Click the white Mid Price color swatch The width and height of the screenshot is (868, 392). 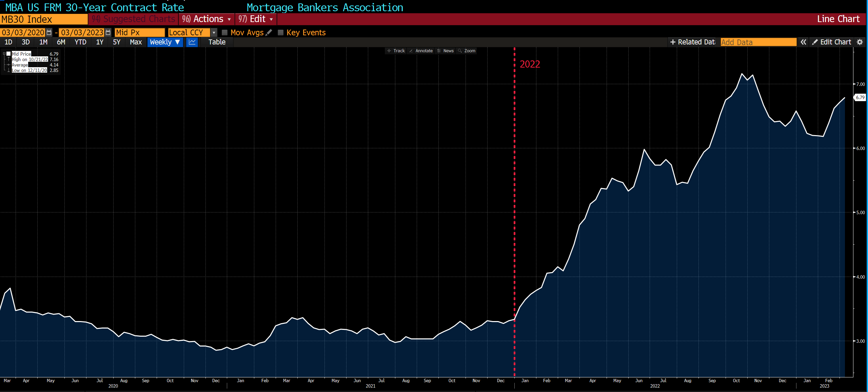click(9, 54)
